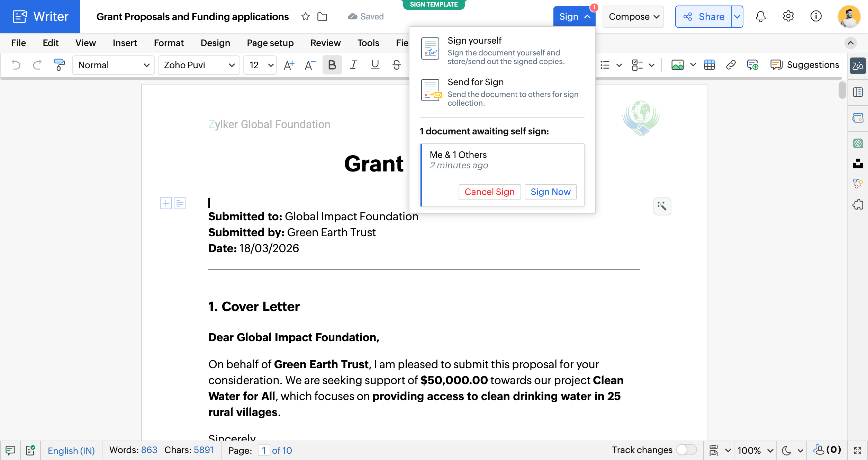Open the font size 12 dropdown
This screenshot has width=868, height=460.
click(x=260, y=65)
